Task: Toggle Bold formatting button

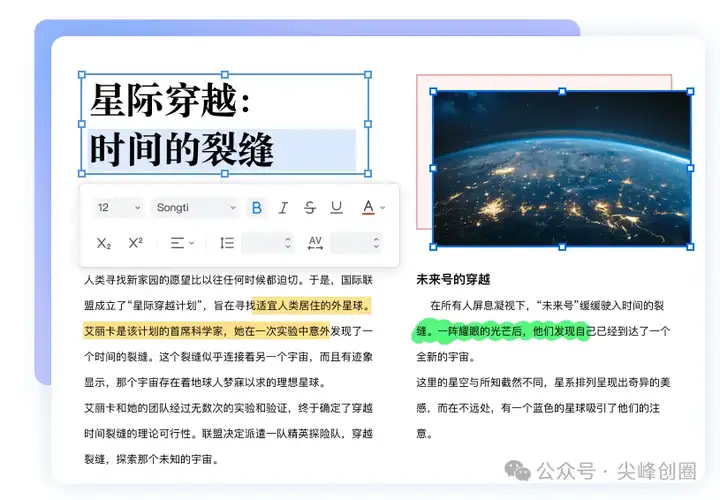Action: [x=257, y=208]
